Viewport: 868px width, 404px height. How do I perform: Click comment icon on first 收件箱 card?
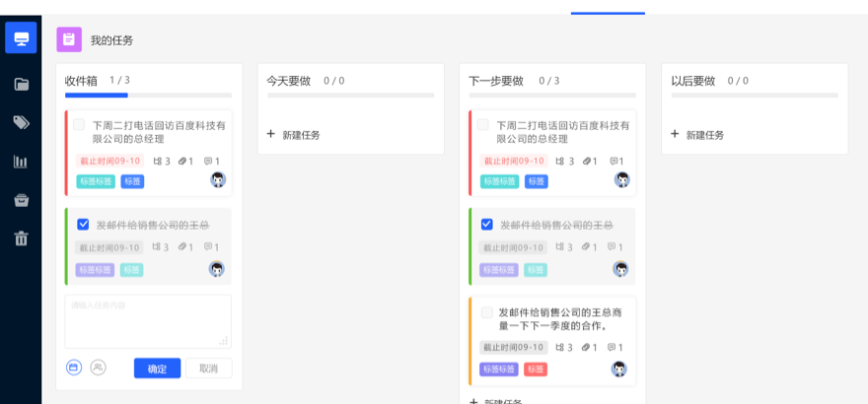pos(208,162)
